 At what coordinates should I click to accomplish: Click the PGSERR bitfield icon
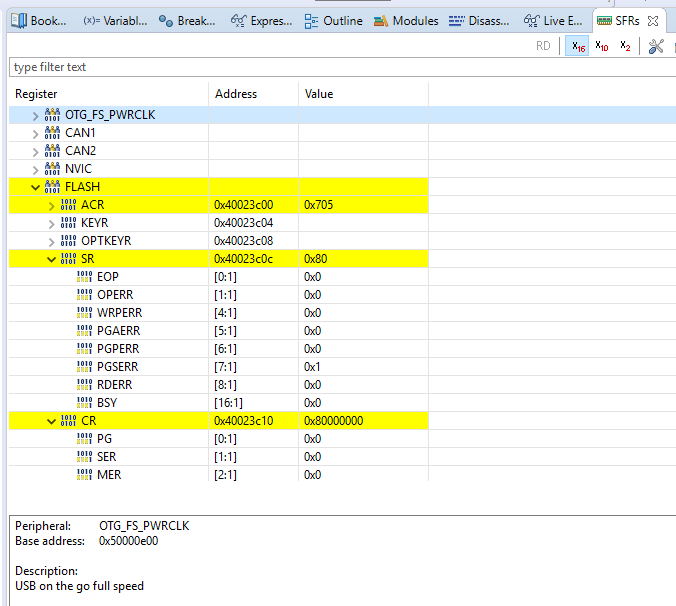(84, 367)
